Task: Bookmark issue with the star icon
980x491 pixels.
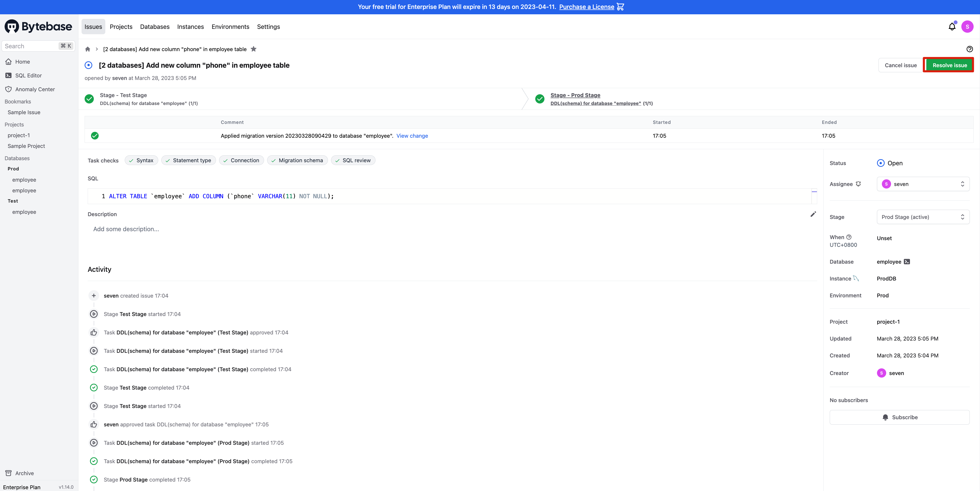Action: pyautogui.click(x=254, y=49)
